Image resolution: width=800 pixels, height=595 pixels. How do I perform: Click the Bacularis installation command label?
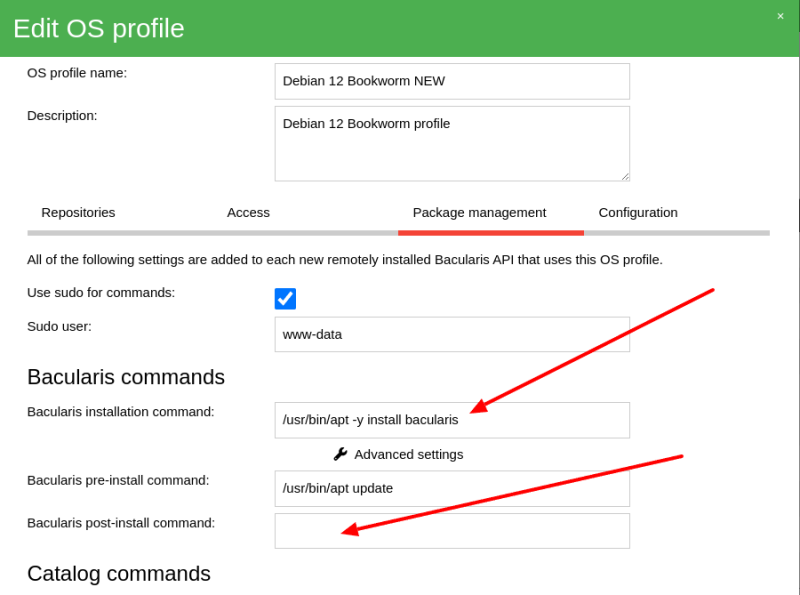coord(121,411)
